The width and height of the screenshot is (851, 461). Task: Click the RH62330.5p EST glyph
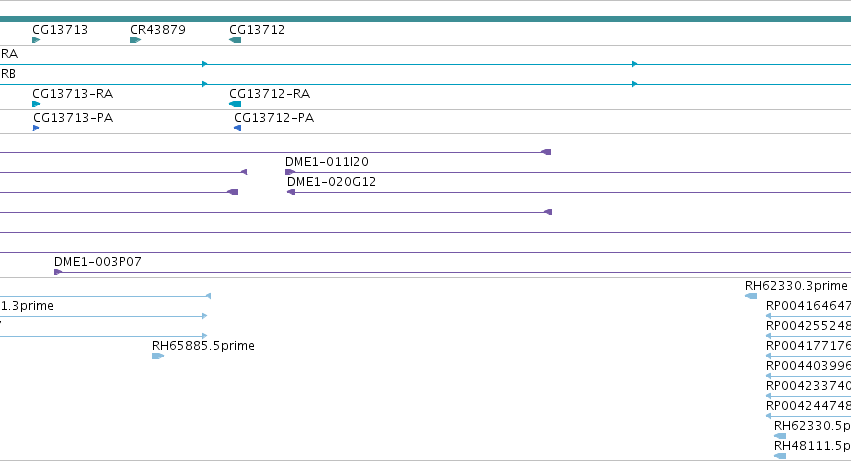(780, 436)
